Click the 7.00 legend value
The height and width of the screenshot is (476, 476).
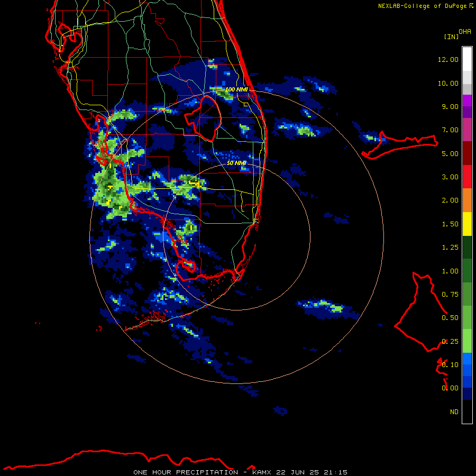[x=450, y=130]
